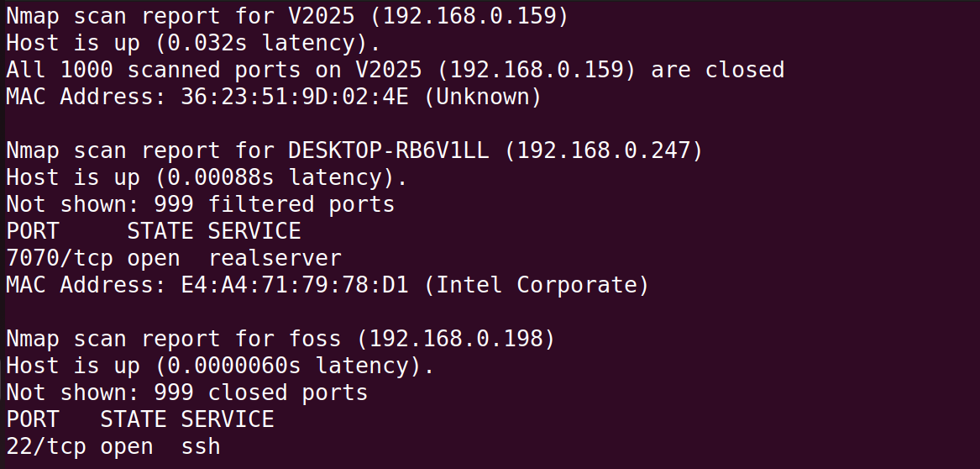Click the Intel Corporate vendor text

point(537,285)
